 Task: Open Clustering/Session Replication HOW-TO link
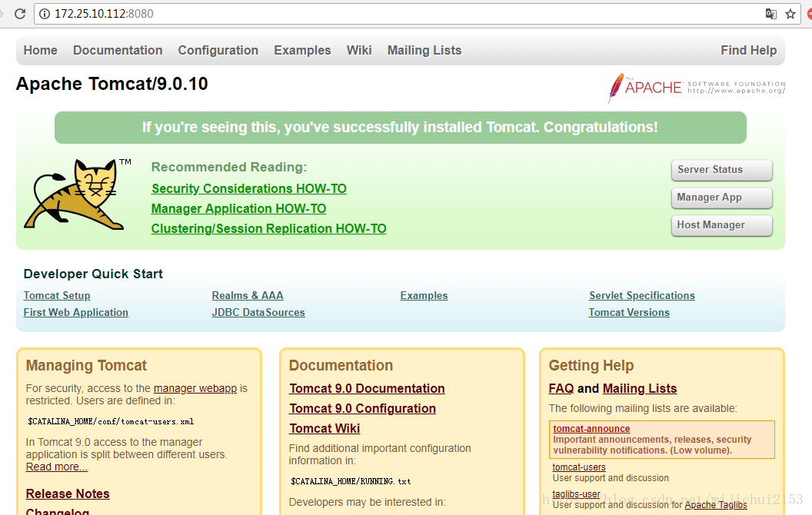(268, 229)
